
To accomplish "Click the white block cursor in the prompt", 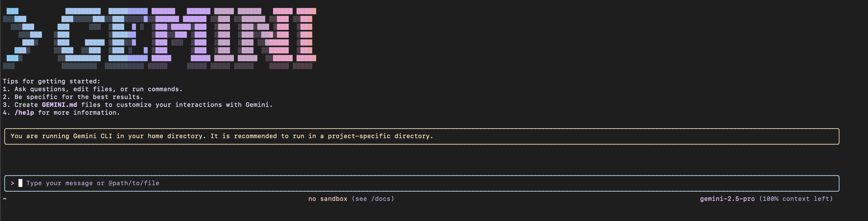I will [x=20, y=183].
